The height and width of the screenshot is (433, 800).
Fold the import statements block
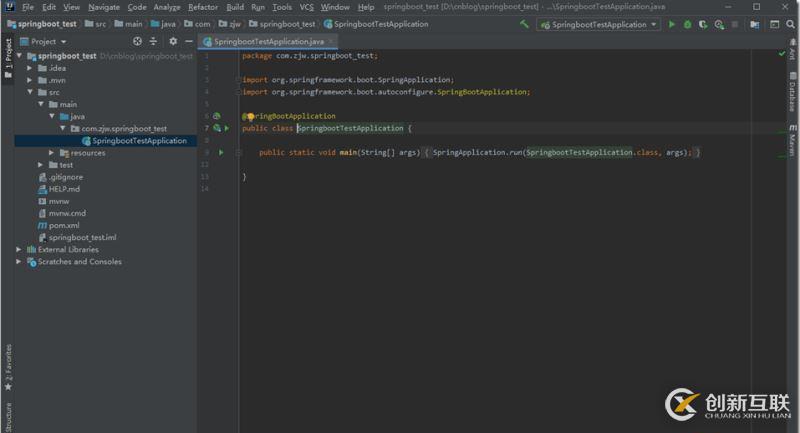coord(238,80)
